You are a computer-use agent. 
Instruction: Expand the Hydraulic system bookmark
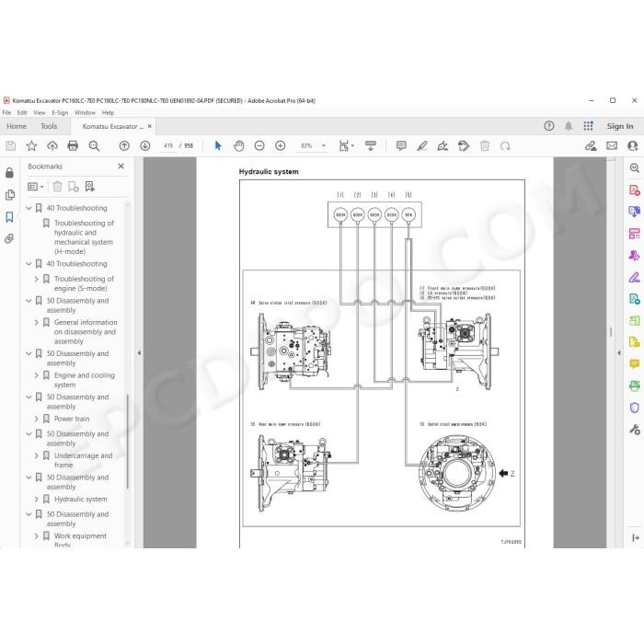[x=36, y=500]
